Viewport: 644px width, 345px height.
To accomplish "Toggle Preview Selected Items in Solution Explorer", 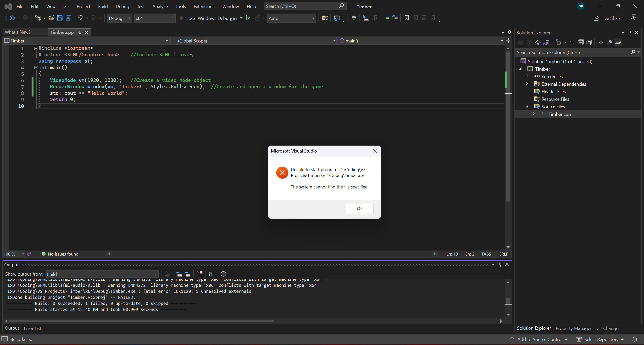I will [x=618, y=42].
